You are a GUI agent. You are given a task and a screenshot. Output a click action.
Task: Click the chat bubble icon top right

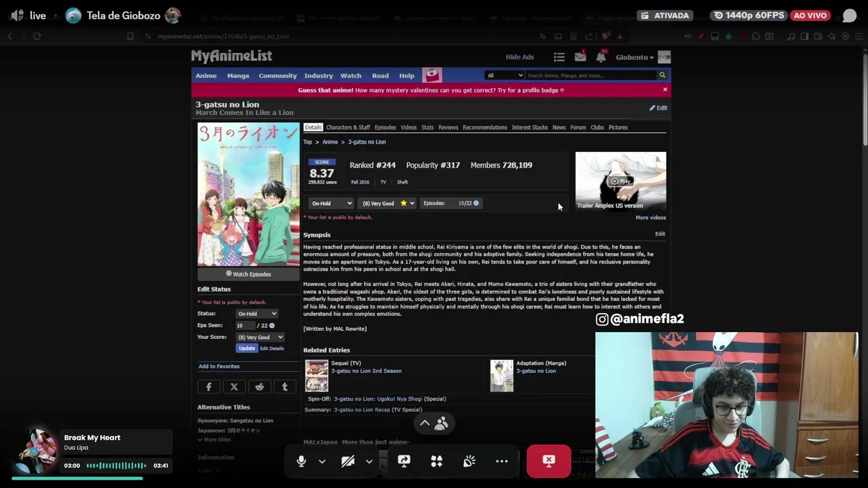(849, 16)
